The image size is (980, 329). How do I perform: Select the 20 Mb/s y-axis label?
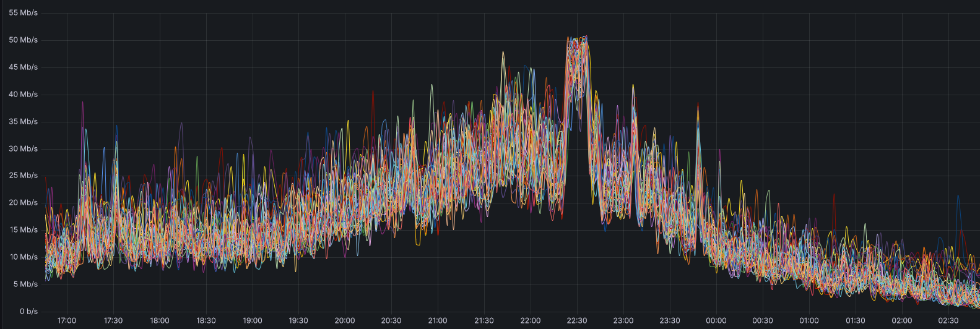23,202
